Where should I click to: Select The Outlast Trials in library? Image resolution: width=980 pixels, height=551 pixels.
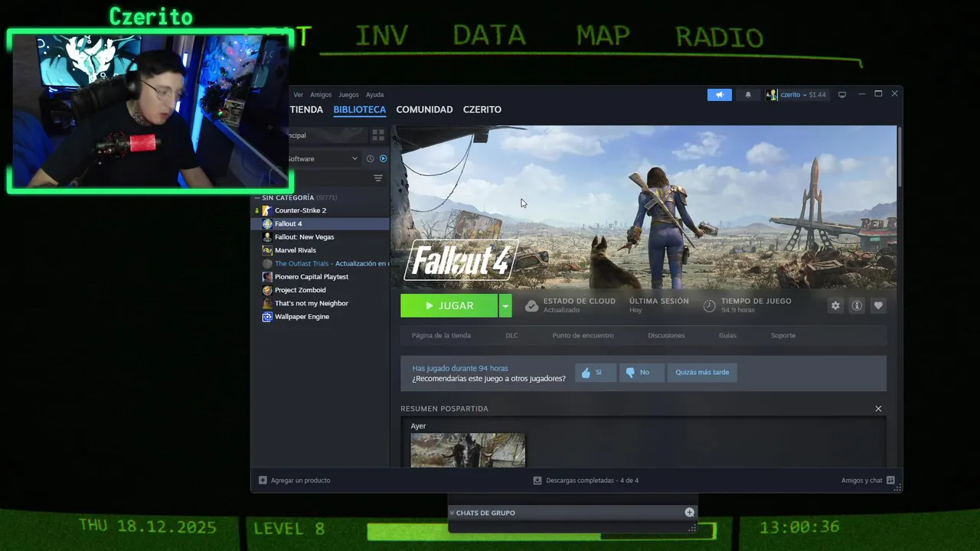coord(321,263)
